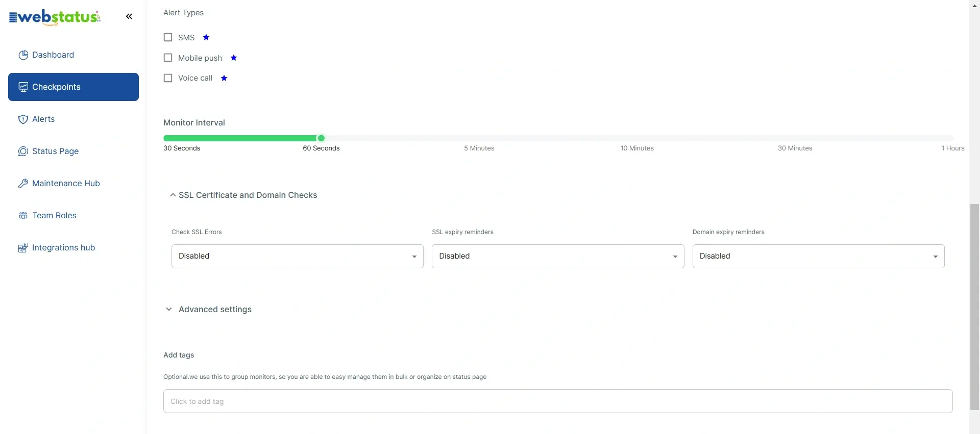Set interval to 30 Minutes label
Image resolution: width=980 pixels, height=434 pixels.
pos(795,148)
